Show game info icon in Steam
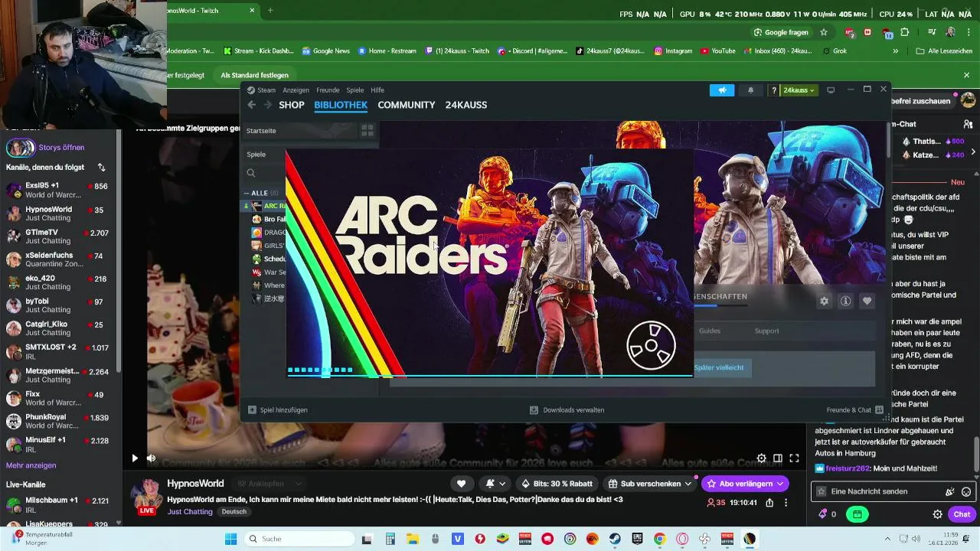Viewport: 980px width, 551px height. (x=845, y=301)
